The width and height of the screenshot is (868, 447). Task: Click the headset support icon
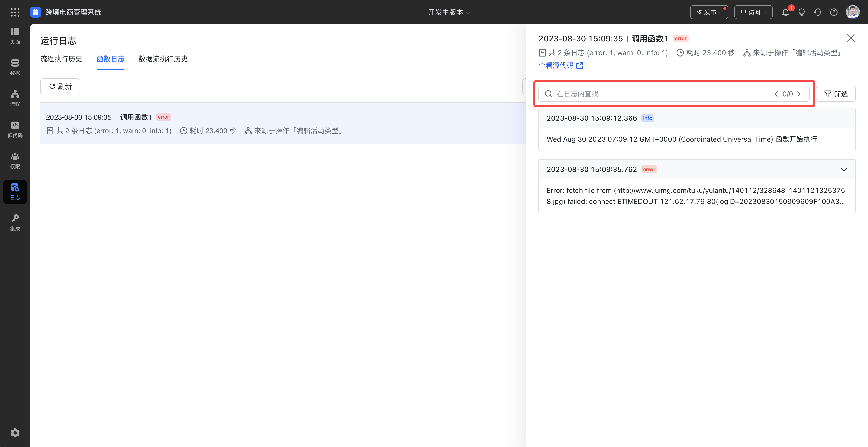818,12
